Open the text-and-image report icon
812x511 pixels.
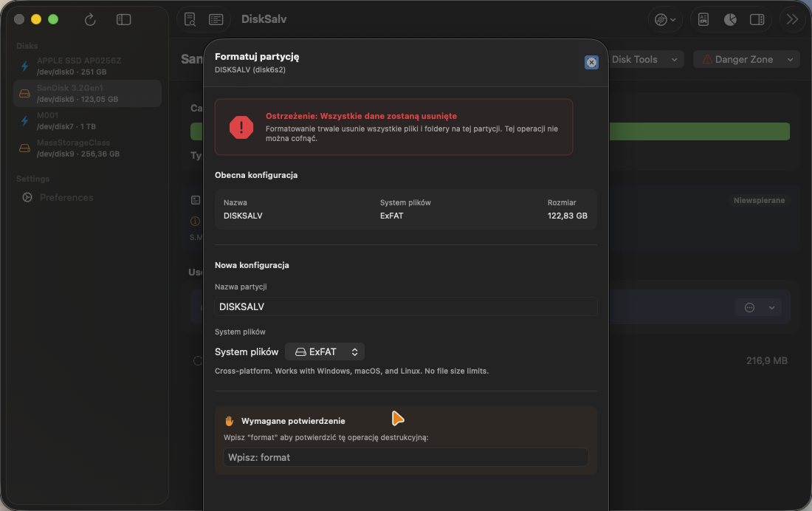[703, 20]
